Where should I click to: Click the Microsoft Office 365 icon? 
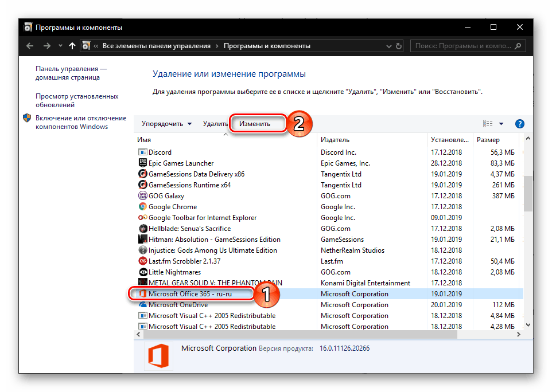[142, 293]
